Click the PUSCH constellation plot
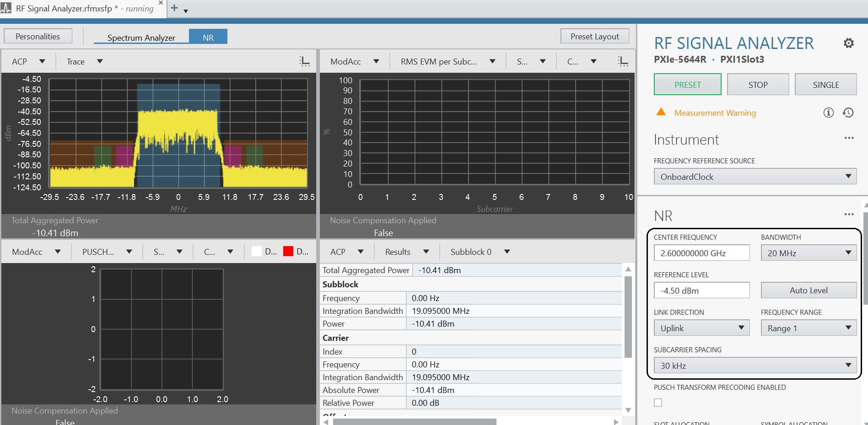This screenshot has width=868, height=425. pos(162,329)
